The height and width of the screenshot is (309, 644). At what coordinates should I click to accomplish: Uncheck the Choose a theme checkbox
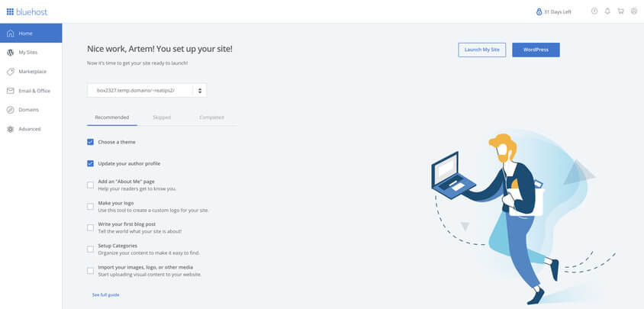click(90, 142)
